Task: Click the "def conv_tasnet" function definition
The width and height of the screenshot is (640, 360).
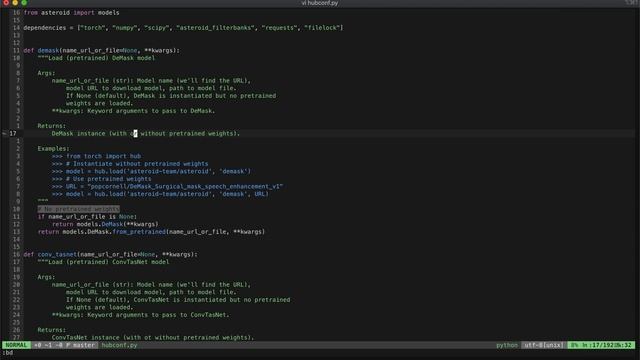Action: (110, 255)
